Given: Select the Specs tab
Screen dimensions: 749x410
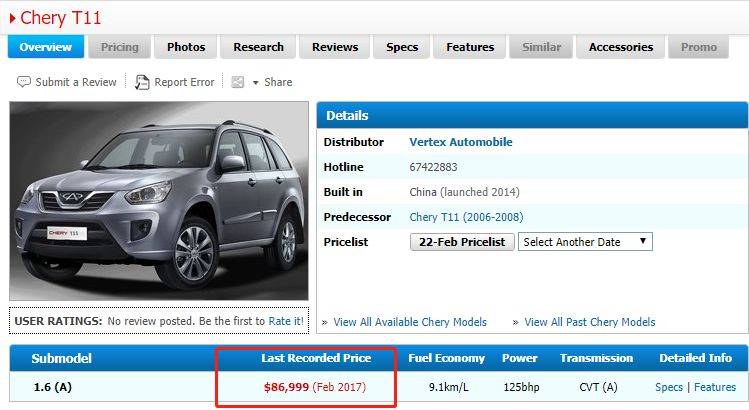Looking at the screenshot, I should click(x=402, y=47).
